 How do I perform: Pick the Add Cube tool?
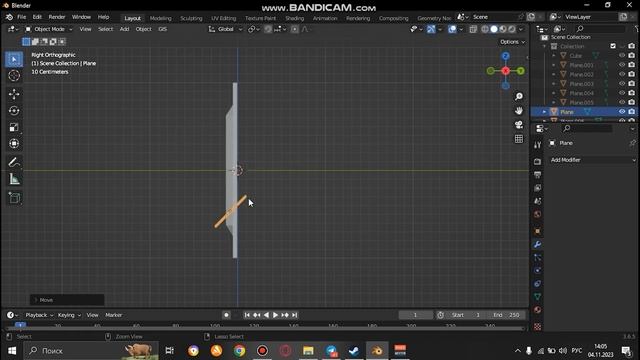[x=14, y=198]
